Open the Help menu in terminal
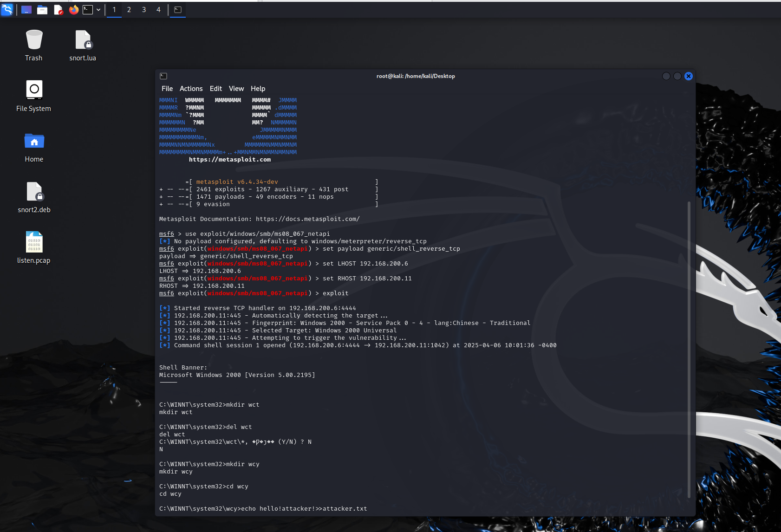 click(x=258, y=89)
